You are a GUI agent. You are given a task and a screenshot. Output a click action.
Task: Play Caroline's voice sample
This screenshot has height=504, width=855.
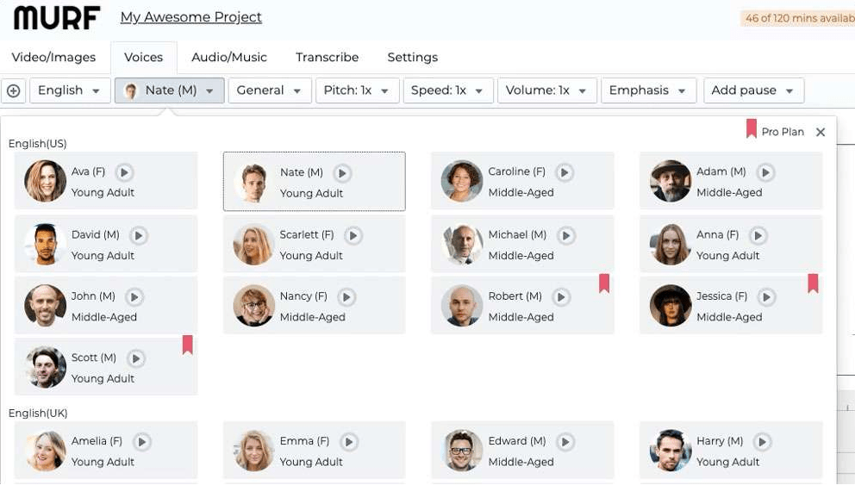[x=565, y=171]
